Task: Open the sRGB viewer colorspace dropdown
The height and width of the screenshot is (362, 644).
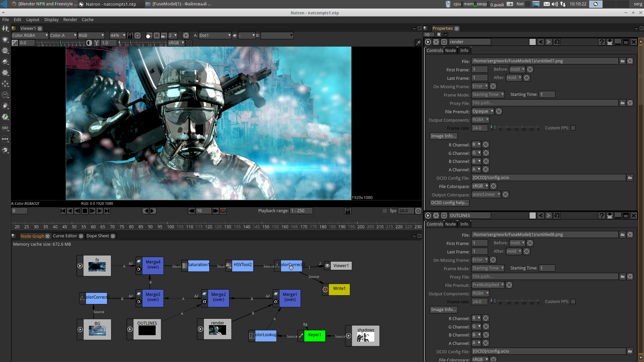Action: pos(176,43)
